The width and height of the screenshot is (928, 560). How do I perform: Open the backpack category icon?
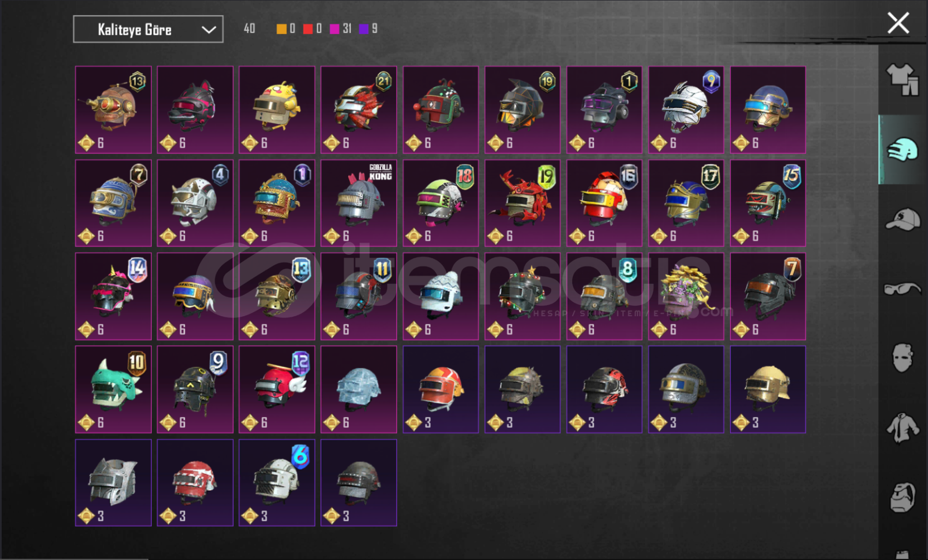[903, 498]
